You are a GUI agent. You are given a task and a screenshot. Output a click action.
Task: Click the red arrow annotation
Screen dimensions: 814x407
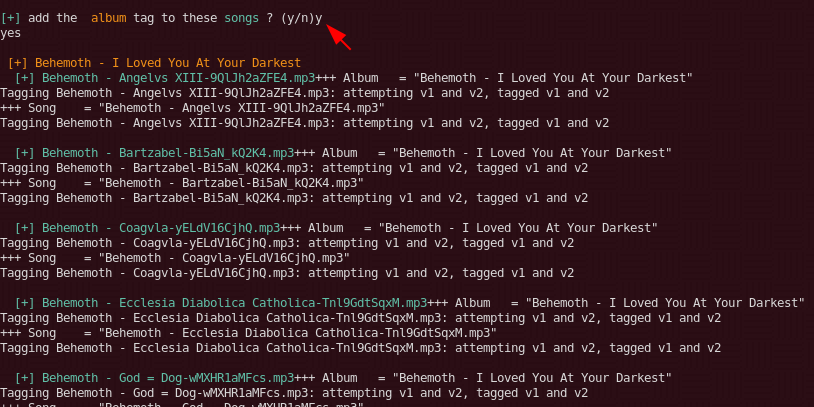(338, 36)
